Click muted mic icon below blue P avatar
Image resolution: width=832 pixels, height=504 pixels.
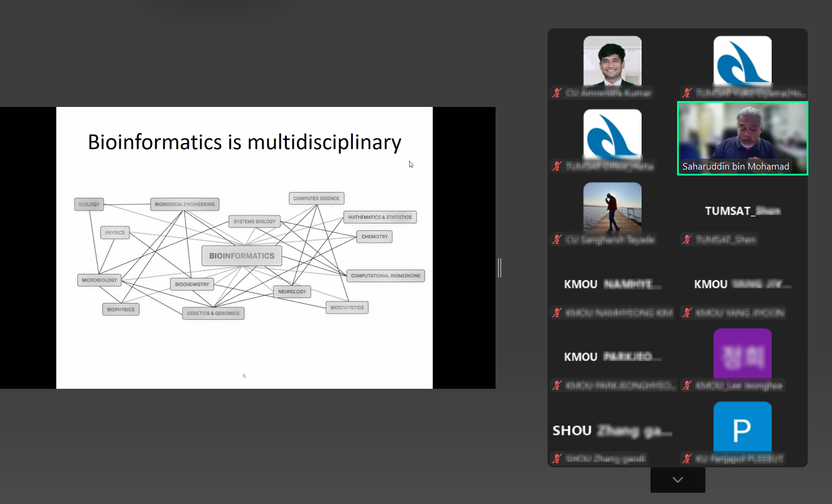687,459
